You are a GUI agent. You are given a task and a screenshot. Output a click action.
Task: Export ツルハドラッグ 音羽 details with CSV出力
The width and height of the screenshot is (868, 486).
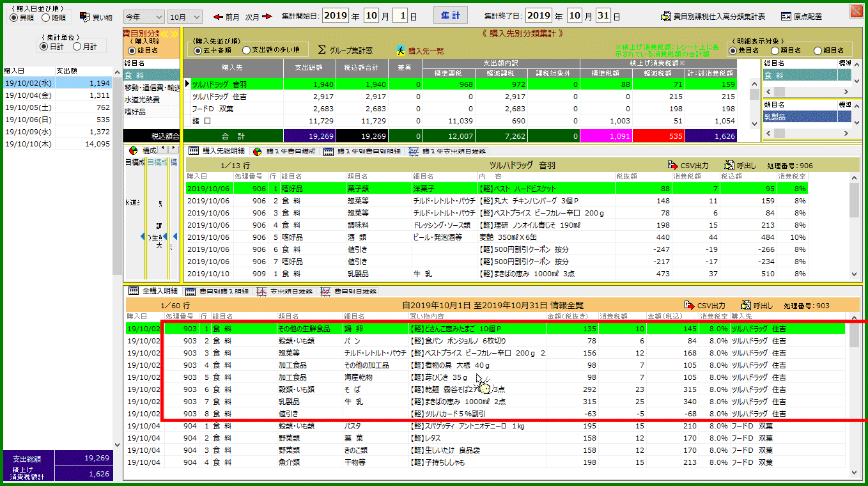point(688,165)
